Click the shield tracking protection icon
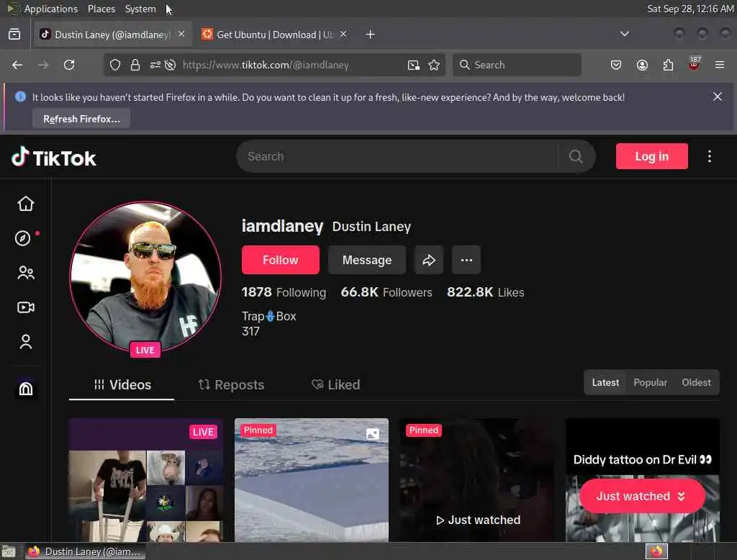This screenshot has width=737, height=560. coord(114,65)
